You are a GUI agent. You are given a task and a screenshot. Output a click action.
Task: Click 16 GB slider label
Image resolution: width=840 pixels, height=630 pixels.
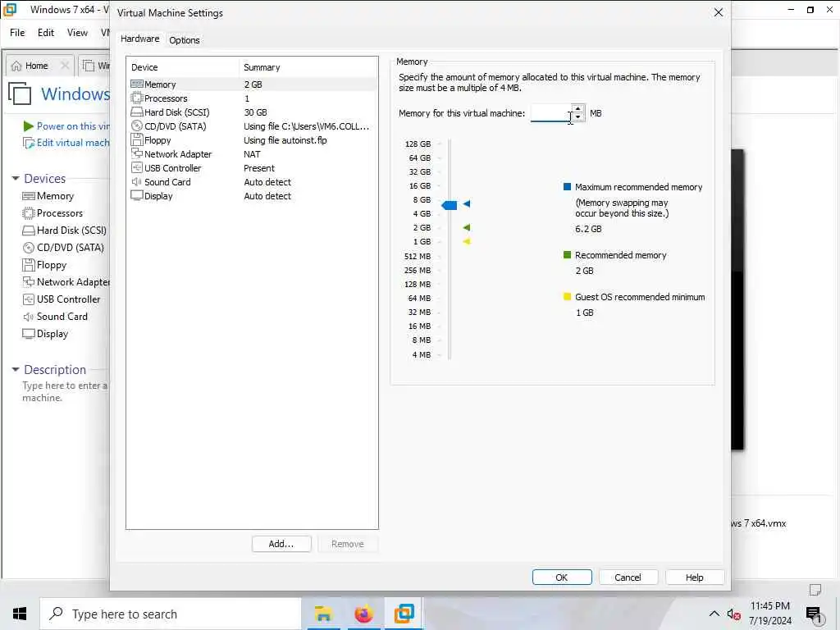tap(420, 186)
